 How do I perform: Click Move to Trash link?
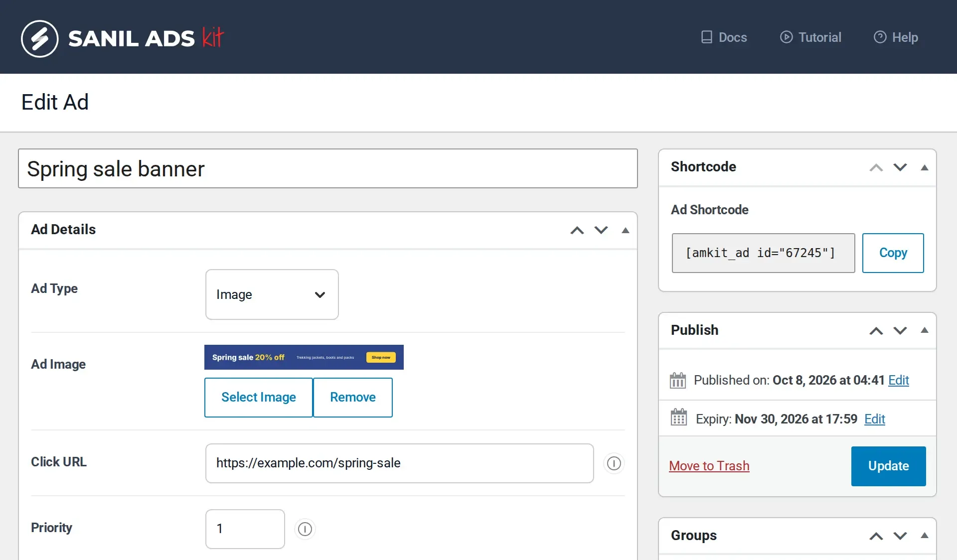pos(709,466)
